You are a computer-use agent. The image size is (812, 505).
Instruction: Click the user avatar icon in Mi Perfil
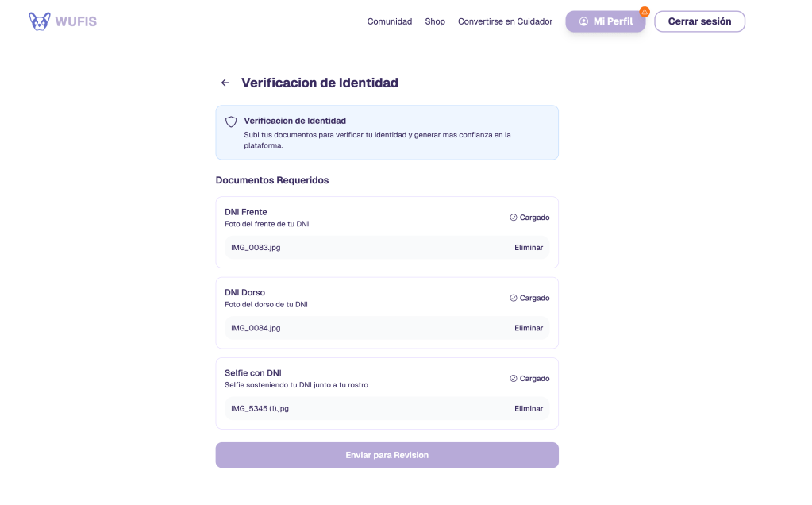584,21
